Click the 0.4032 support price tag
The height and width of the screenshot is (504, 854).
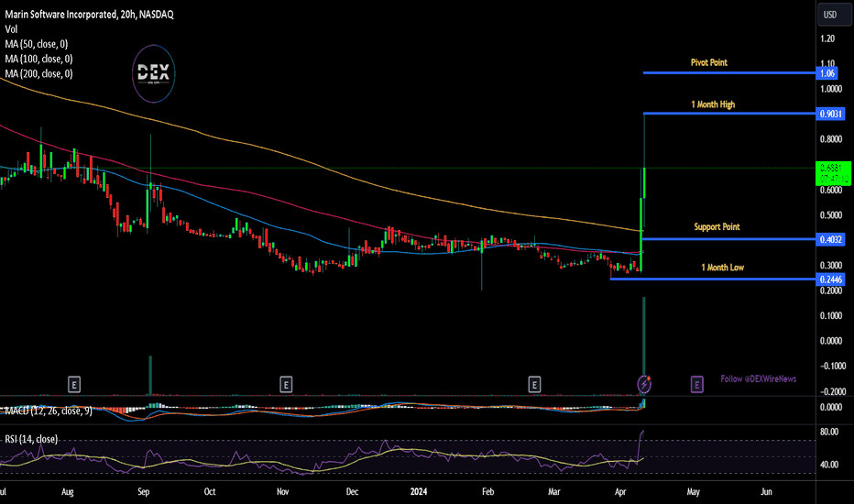pyautogui.click(x=830, y=239)
